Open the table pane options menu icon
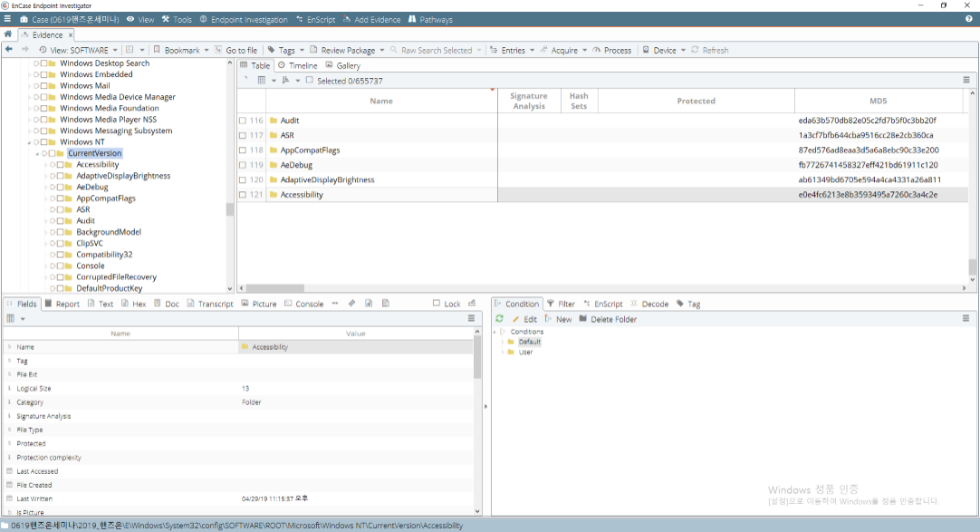This screenshot has height=532, width=980. click(966, 80)
